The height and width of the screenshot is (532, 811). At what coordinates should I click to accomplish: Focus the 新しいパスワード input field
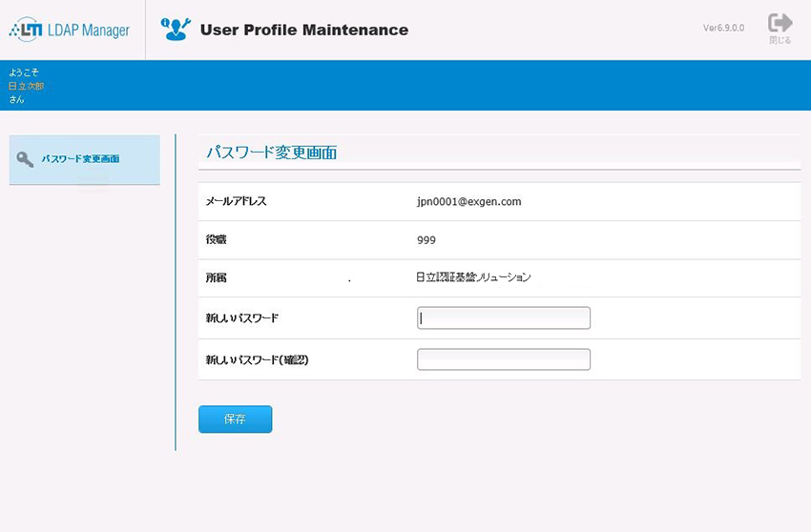tap(504, 318)
